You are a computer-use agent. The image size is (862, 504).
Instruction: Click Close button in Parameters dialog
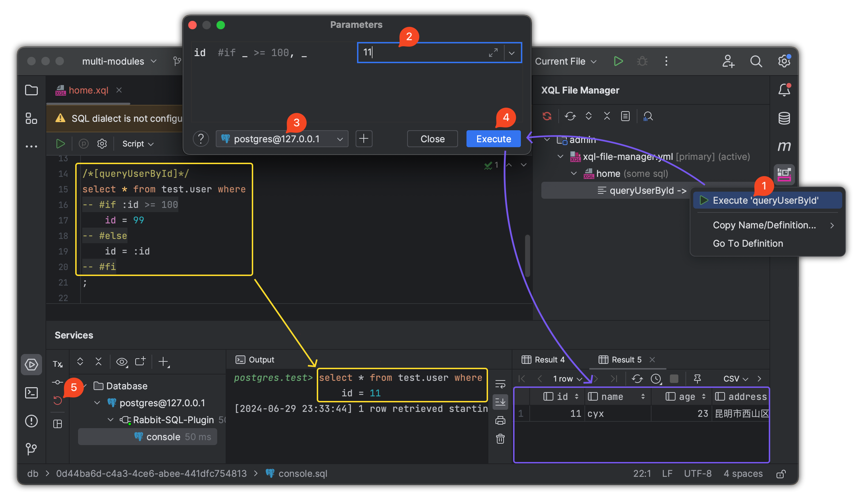[x=432, y=139]
